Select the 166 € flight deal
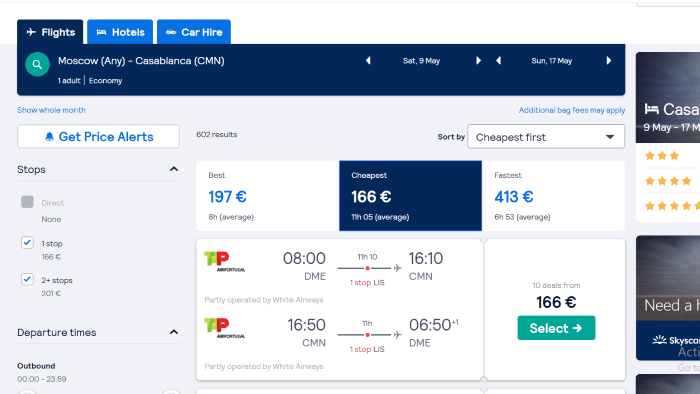This screenshot has width=700, height=394. (x=556, y=328)
